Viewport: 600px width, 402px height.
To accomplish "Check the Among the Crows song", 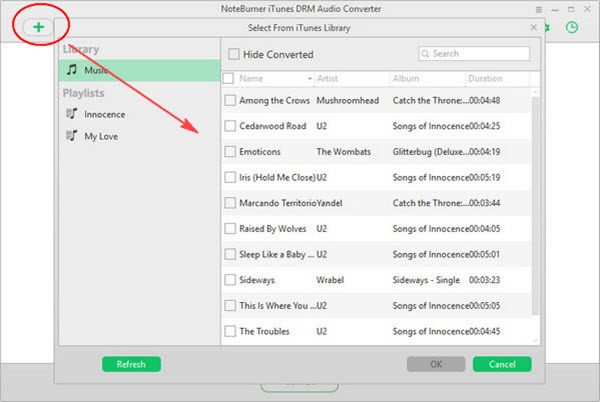I will click(230, 100).
